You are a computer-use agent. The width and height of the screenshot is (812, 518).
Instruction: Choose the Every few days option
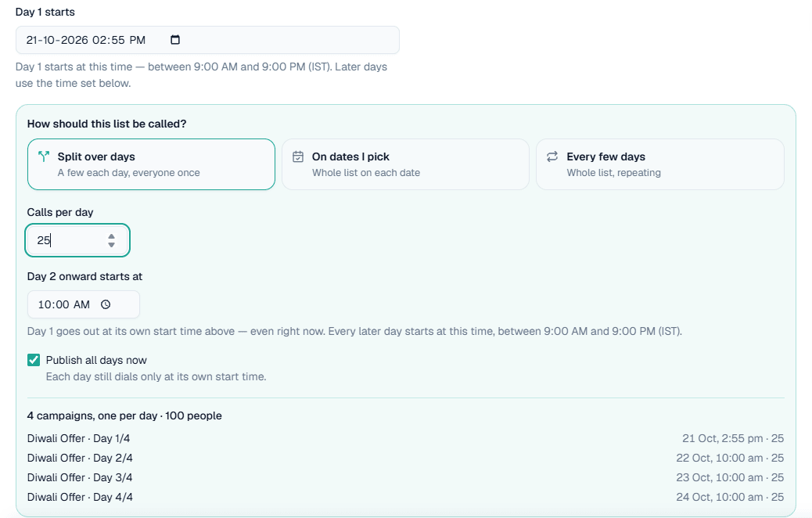click(660, 164)
